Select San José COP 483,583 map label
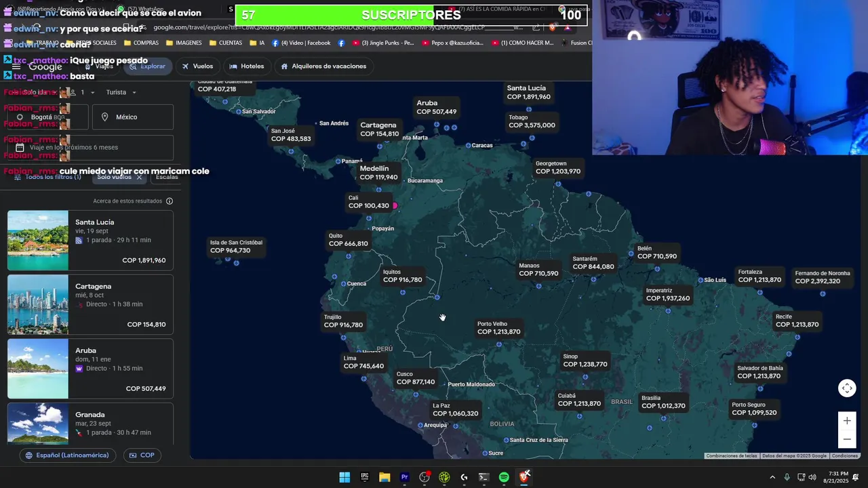 click(x=291, y=135)
